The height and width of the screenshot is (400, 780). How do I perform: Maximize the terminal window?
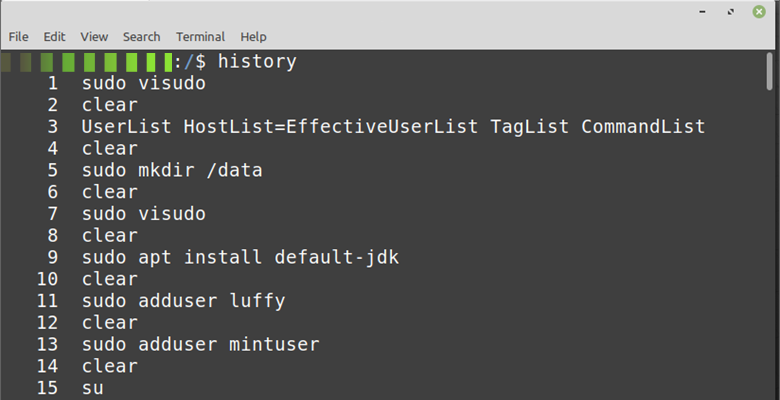[731, 11]
